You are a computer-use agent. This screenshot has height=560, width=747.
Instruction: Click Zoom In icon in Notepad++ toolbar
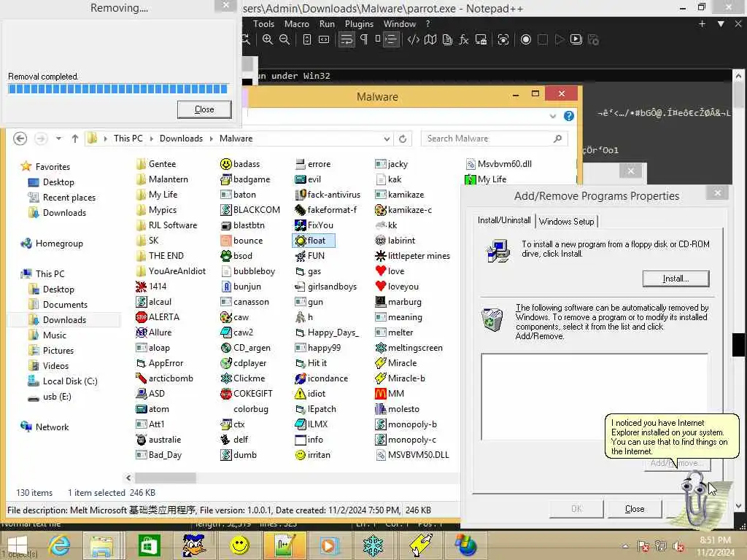pos(268,39)
